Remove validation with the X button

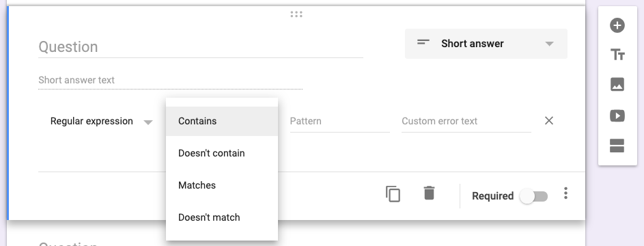click(548, 121)
